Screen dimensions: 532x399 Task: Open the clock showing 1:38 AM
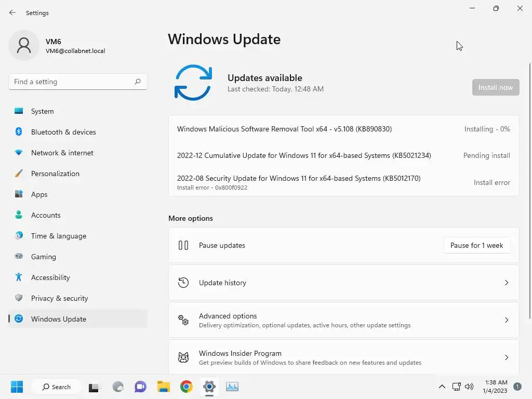[x=495, y=387]
